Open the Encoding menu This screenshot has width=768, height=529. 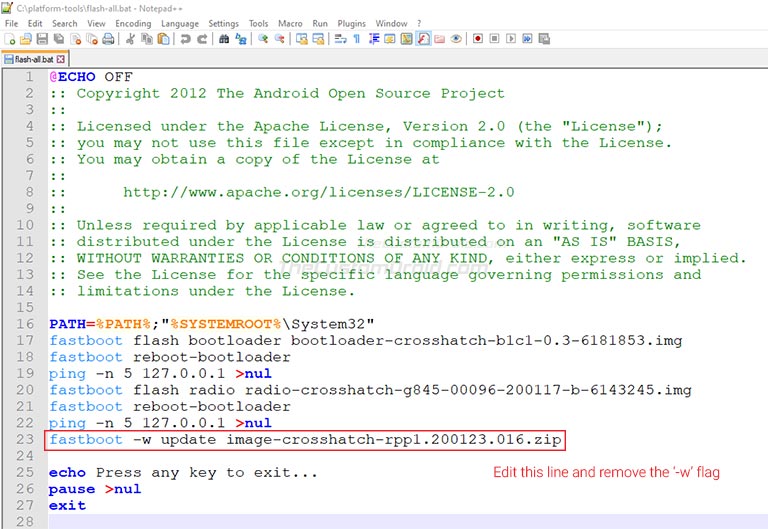point(133,23)
